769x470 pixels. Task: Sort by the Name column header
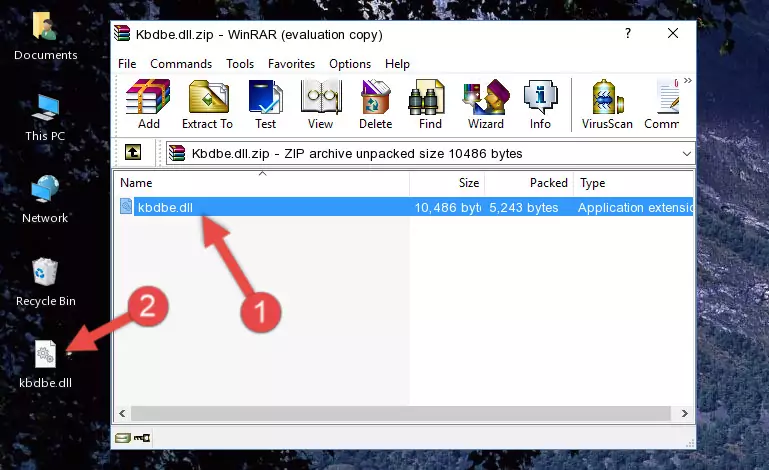262,183
